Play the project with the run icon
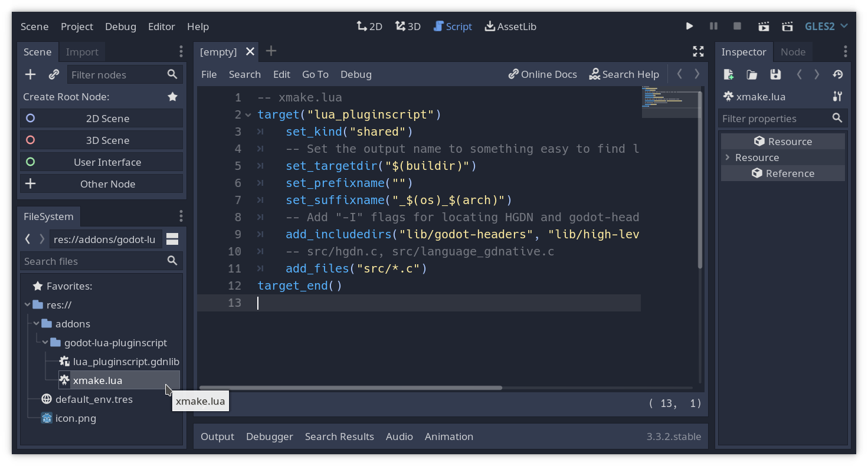The image size is (868, 466). [x=689, y=27]
